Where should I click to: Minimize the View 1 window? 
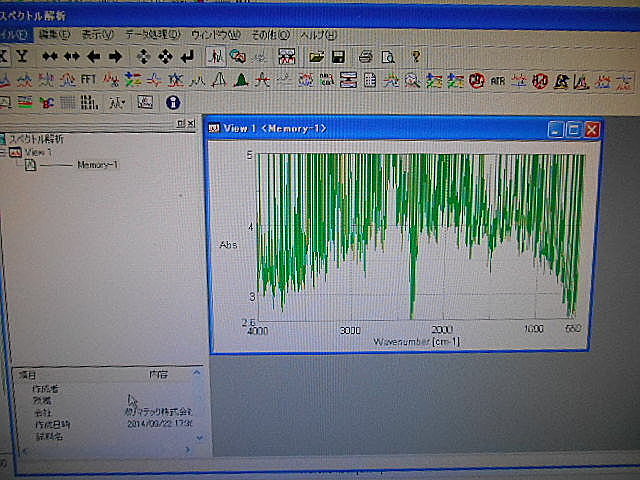click(555, 130)
